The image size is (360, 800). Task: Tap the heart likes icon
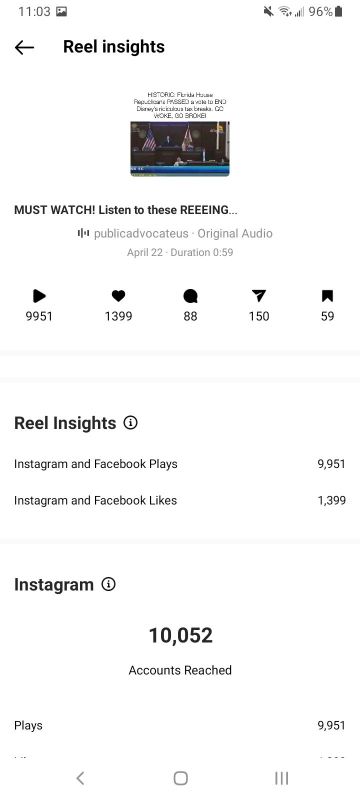pos(118,296)
